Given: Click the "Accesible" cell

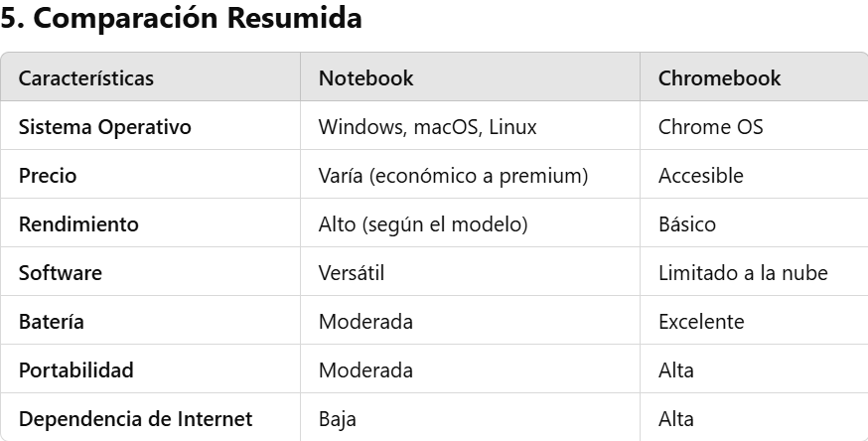Looking at the screenshot, I should pyautogui.click(x=700, y=176).
